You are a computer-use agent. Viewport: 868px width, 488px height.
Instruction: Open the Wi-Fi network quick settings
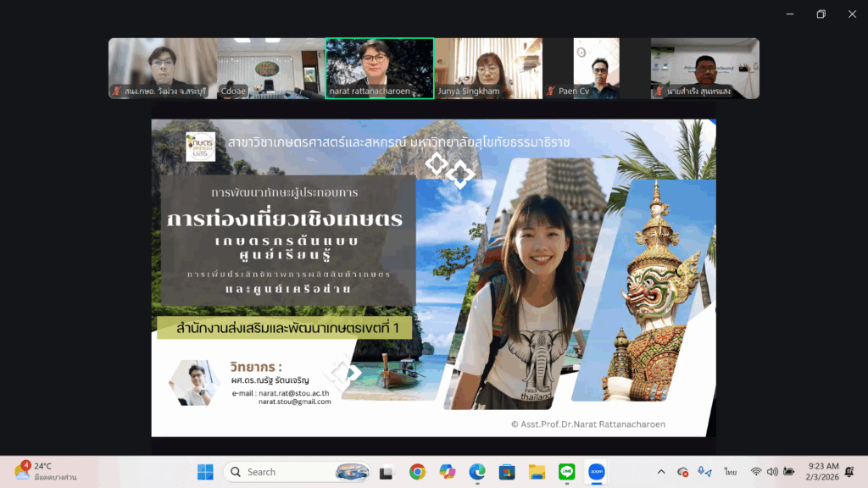point(754,472)
